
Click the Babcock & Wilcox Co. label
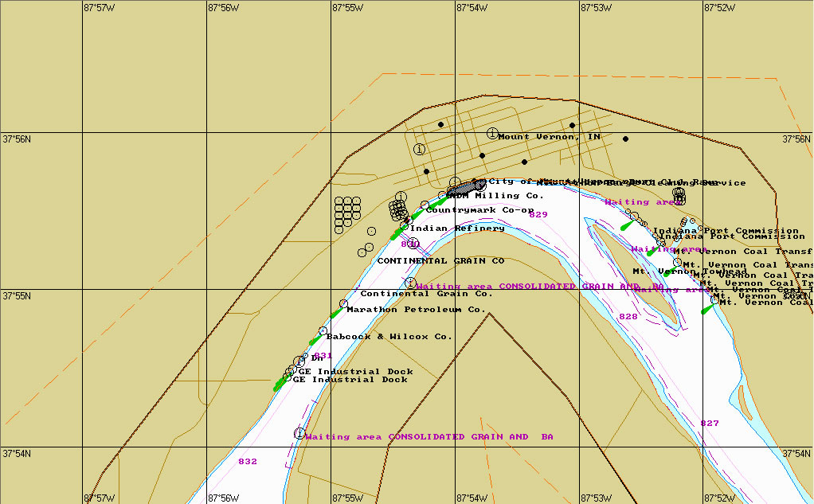389,337
